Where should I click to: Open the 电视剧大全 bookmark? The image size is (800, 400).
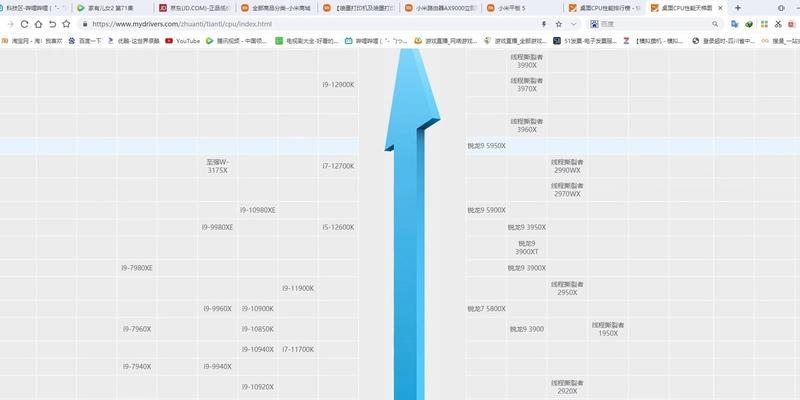pyautogui.click(x=307, y=41)
